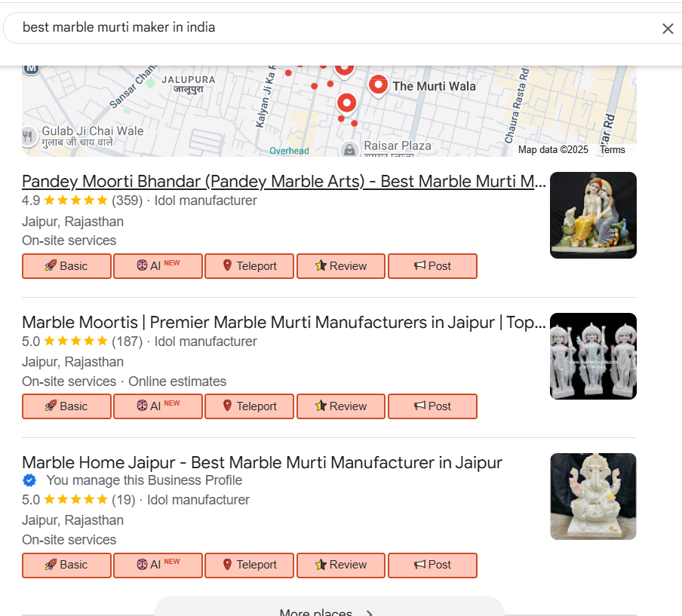This screenshot has height=616, width=682.
Task: Open white Ganesha idol thumbnail
Action: pos(593,496)
